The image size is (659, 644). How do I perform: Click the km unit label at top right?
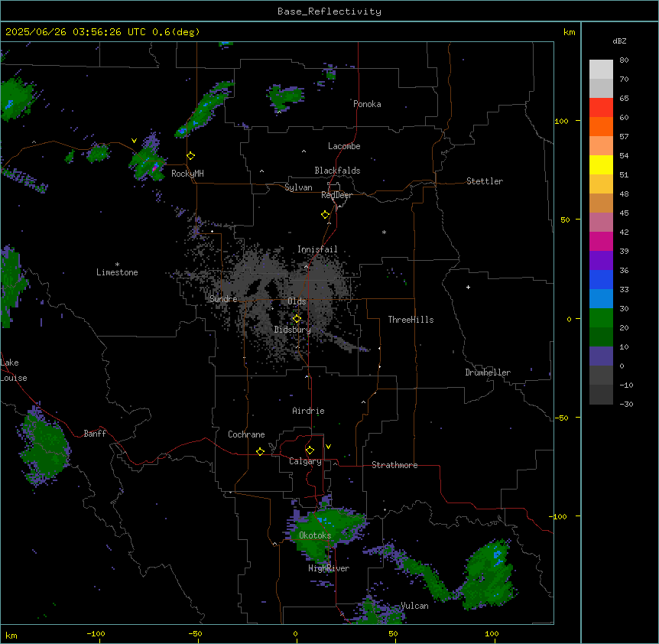pyautogui.click(x=569, y=32)
